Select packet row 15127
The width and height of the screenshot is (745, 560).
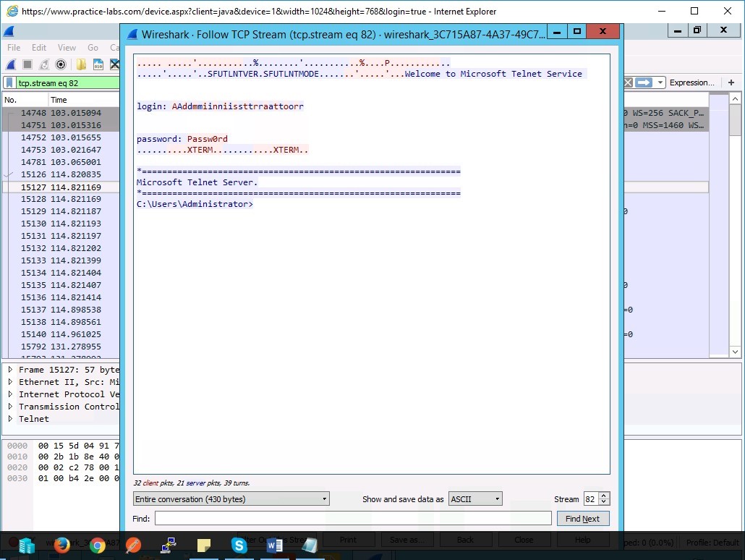pyautogui.click(x=61, y=187)
